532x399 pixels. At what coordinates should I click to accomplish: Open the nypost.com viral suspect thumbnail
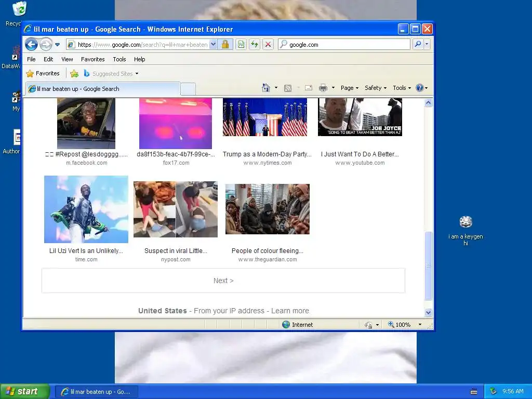coord(176,209)
